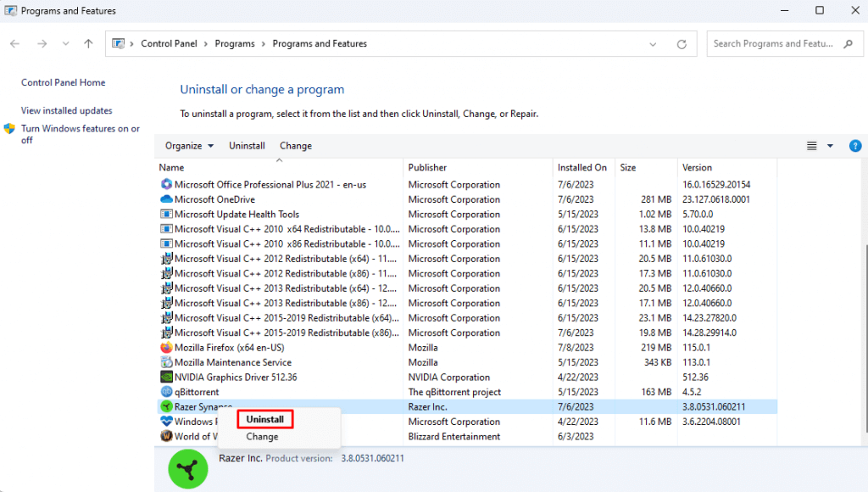The width and height of the screenshot is (868, 492).
Task: Click the Forward navigation arrow
Action: (x=42, y=44)
